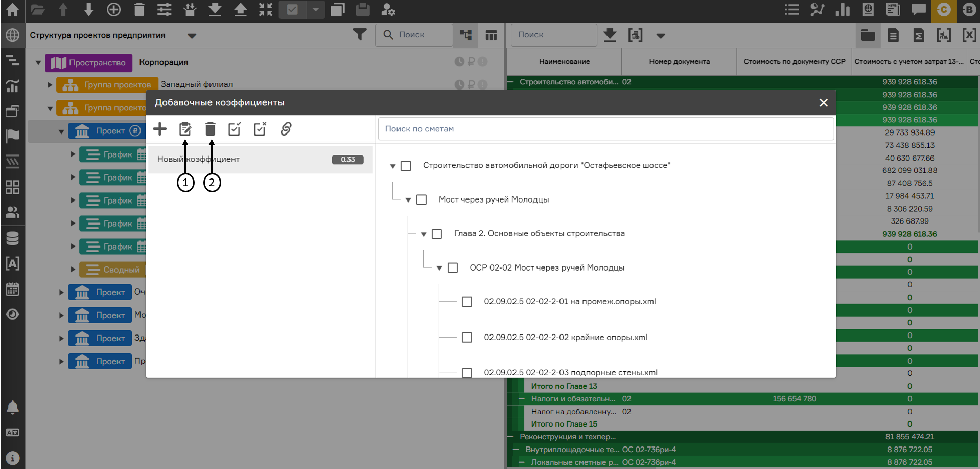Click the filter funnel icon
Screen dimensions: 980x469
360,35
